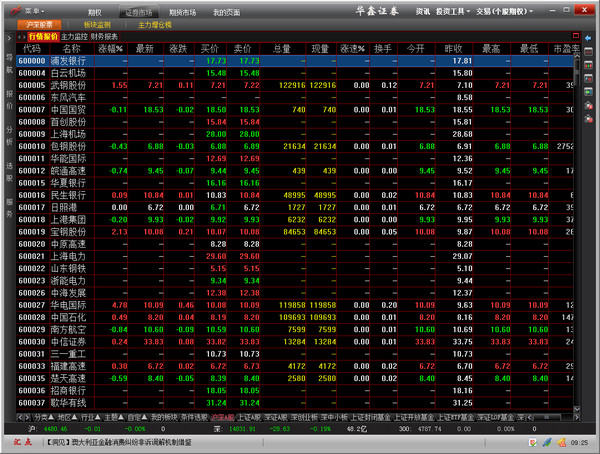Switch to the 证券市场 top tab
Screen dimensions: 600x454
pos(139,13)
